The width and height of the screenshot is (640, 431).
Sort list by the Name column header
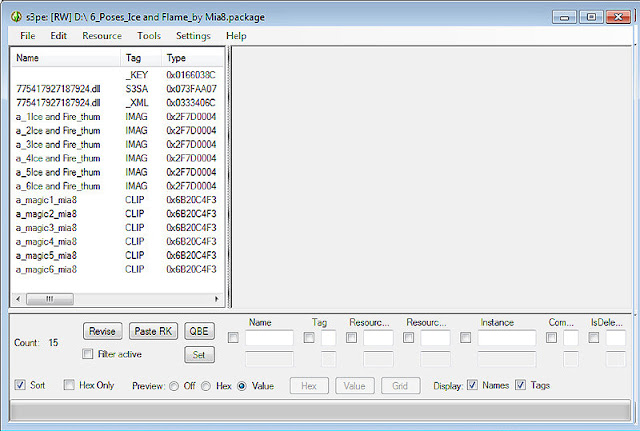click(x=66, y=58)
